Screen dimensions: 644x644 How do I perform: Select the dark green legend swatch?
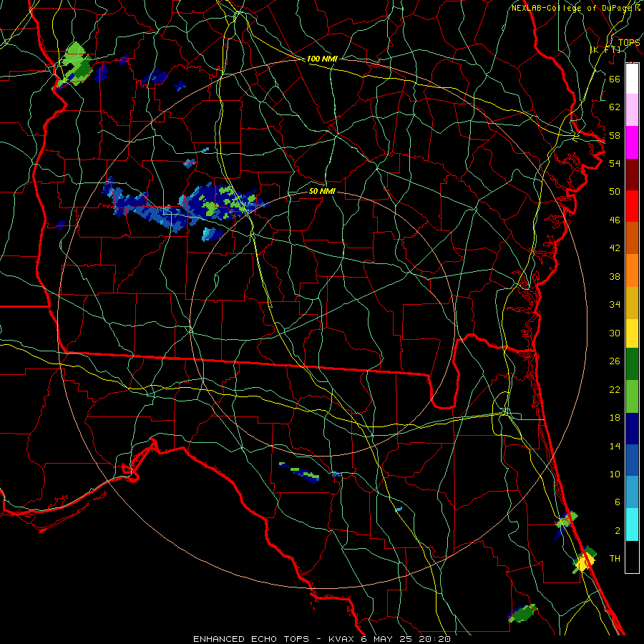pyautogui.click(x=632, y=364)
